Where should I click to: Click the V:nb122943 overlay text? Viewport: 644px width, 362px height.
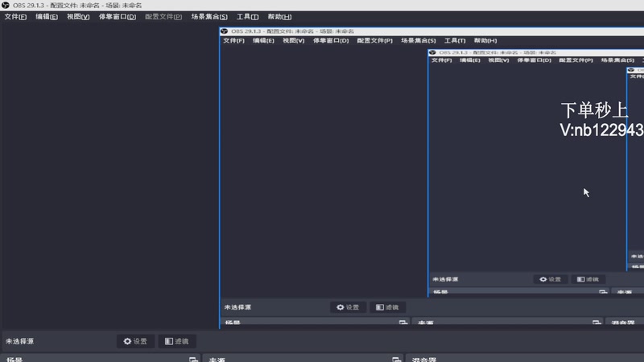tap(601, 130)
